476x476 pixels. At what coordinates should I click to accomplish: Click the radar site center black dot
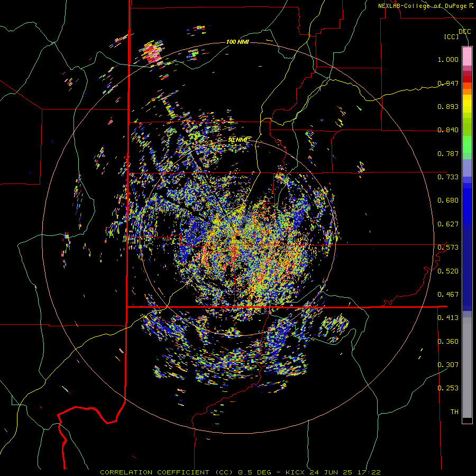pos(237,237)
